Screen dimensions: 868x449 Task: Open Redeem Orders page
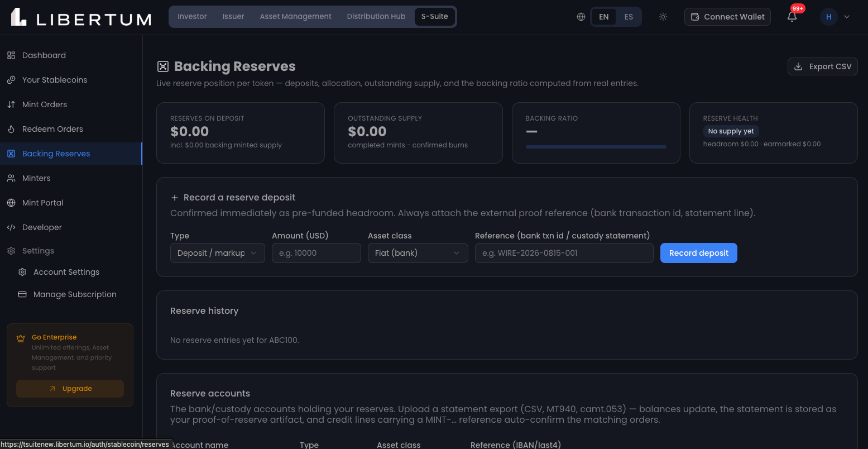[x=71, y=129]
